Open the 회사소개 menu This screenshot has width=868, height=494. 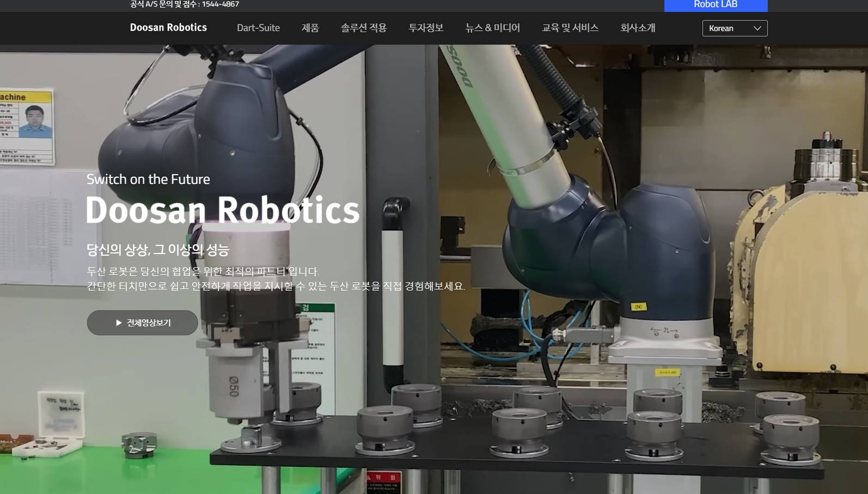(638, 28)
